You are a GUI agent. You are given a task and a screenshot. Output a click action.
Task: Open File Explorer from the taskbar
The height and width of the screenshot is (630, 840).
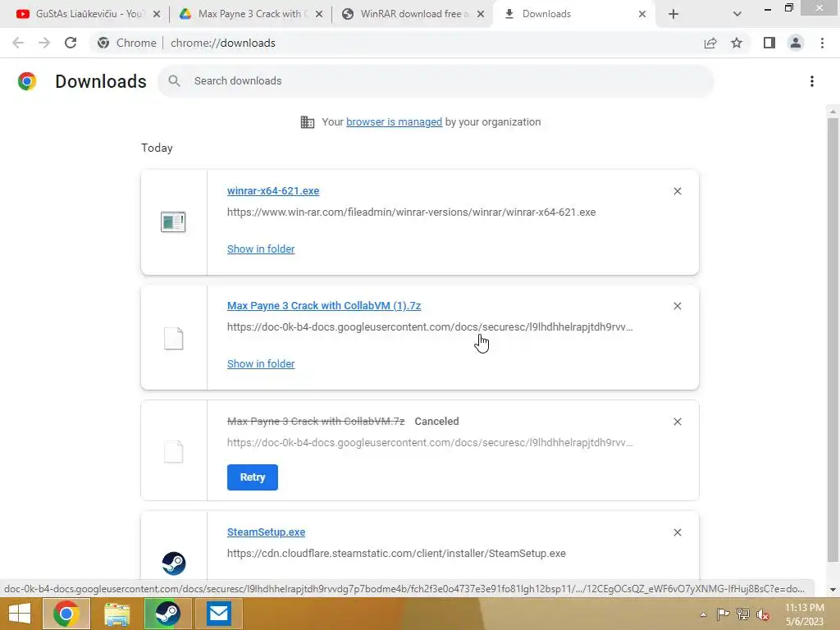click(117, 614)
